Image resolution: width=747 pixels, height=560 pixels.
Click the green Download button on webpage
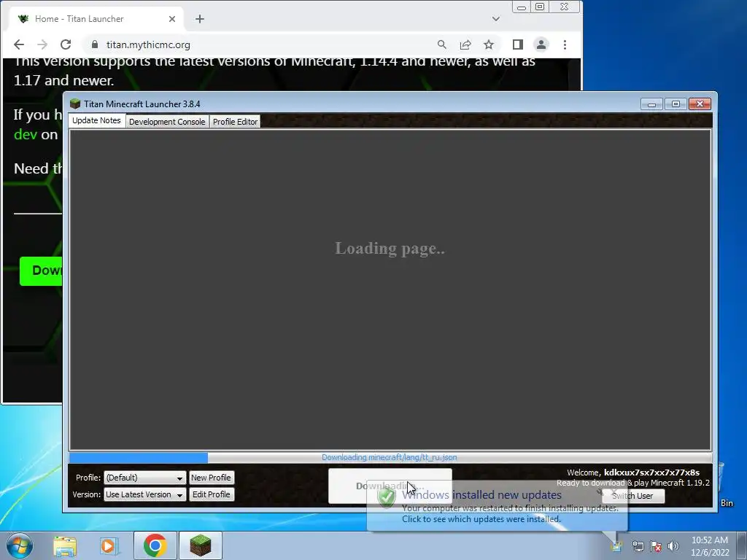41,271
